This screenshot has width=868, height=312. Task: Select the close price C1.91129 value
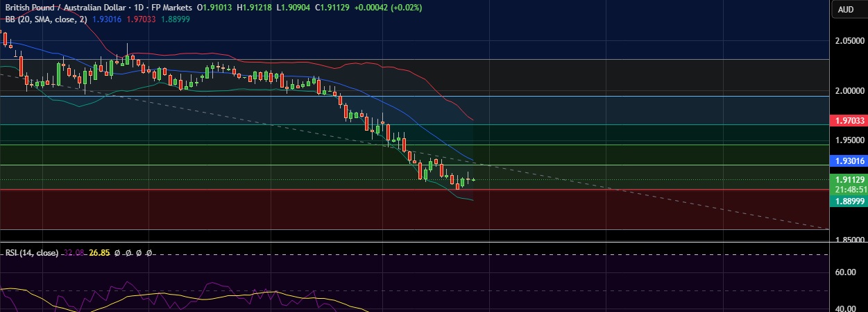[x=333, y=7]
